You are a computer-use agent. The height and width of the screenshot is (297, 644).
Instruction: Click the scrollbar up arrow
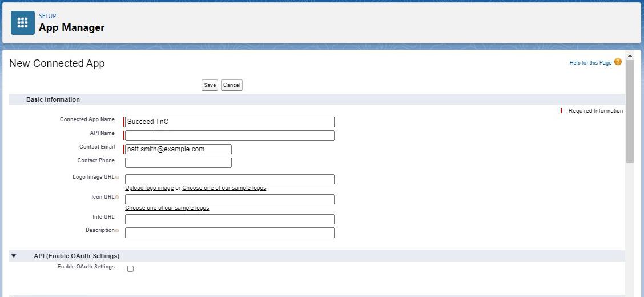(x=630, y=55)
